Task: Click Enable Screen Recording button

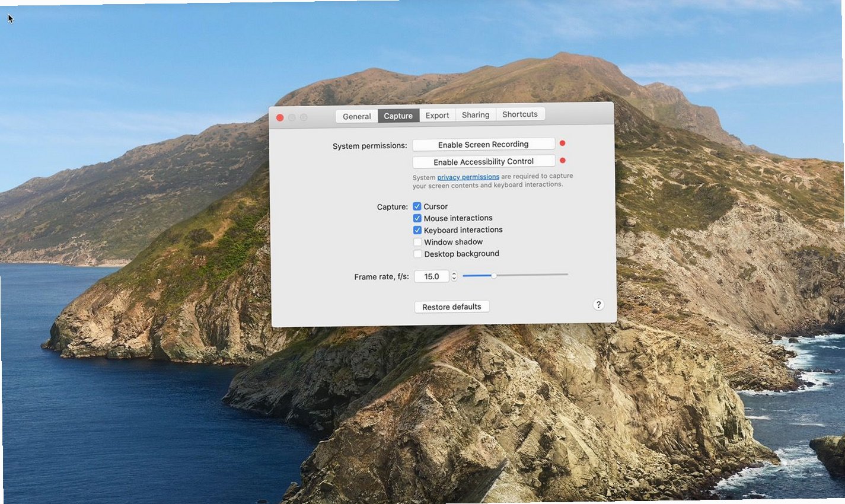Action: [x=483, y=145]
